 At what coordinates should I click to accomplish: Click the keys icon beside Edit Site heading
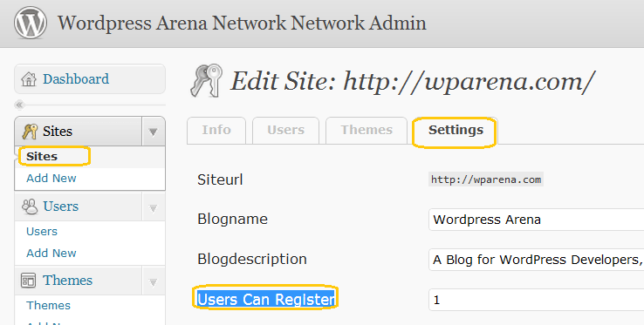click(x=207, y=80)
